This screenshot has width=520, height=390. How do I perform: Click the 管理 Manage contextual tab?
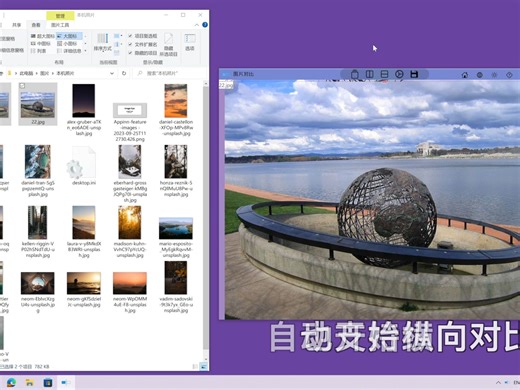pyautogui.click(x=60, y=16)
